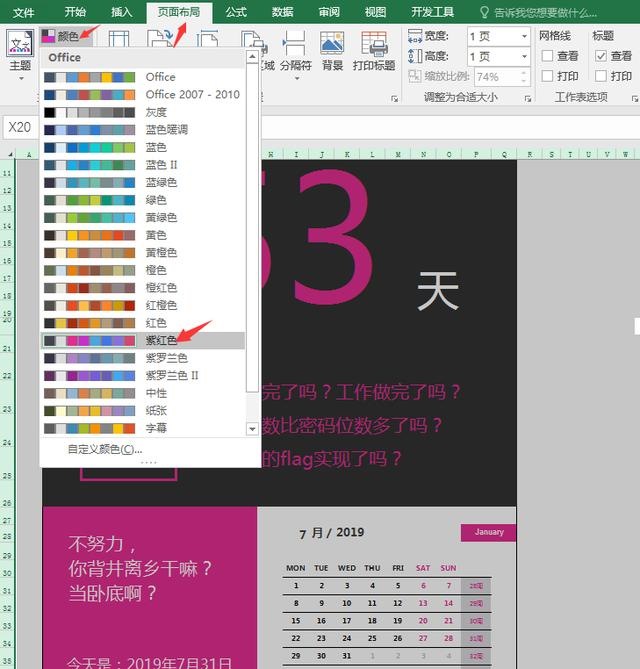This screenshot has width=640, height=669.
Task: Choose the 字幕 color scheme
Action: point(143,428)
